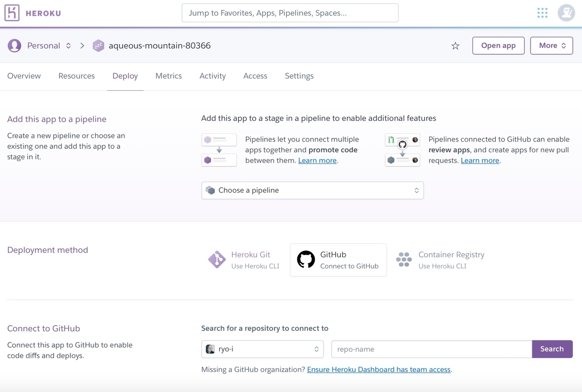Click the Personal breadcrumb label
The height and width of the screenshot is (392, 582).
pos(44,46)
